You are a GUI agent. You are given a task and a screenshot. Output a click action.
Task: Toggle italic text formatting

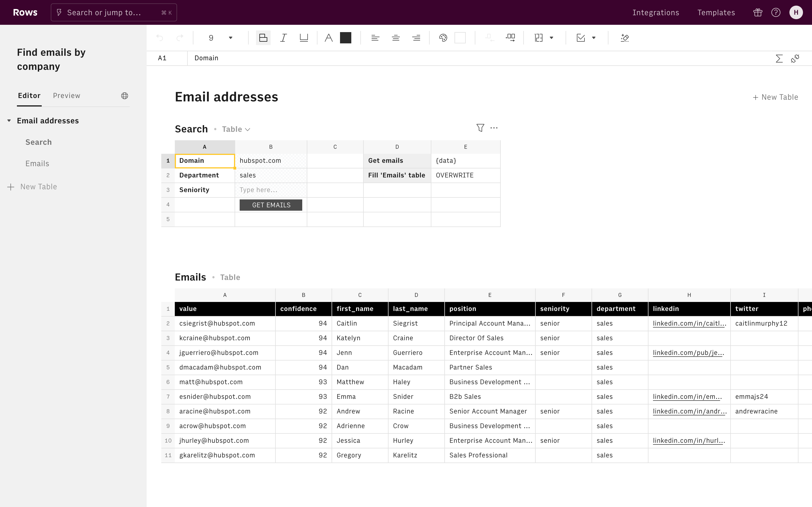pos(284,38)
